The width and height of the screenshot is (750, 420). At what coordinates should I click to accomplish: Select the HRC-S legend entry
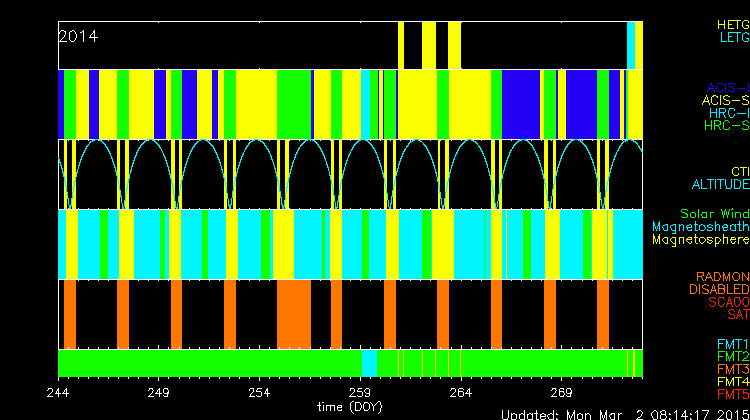pos(725,126)
